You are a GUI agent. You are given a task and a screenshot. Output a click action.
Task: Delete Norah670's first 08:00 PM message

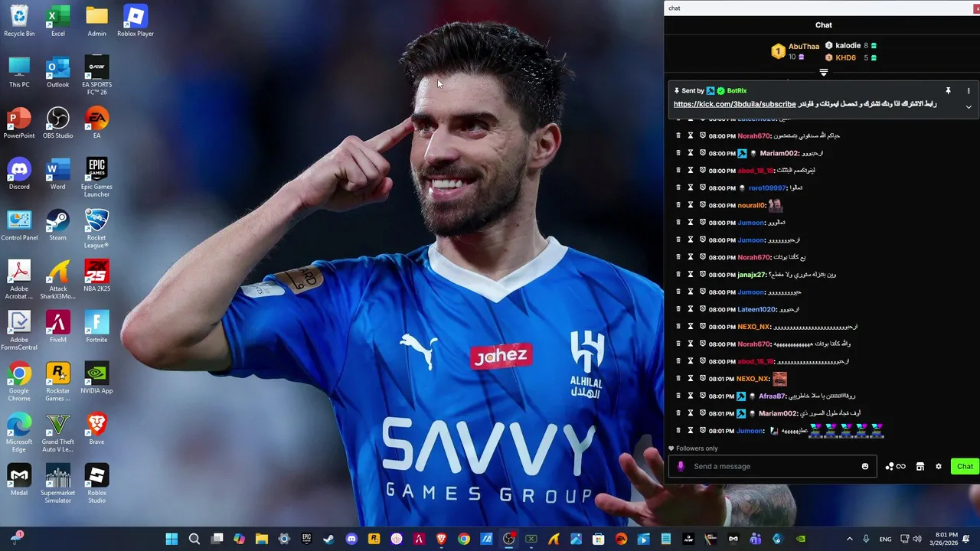[x=678, y=135]
